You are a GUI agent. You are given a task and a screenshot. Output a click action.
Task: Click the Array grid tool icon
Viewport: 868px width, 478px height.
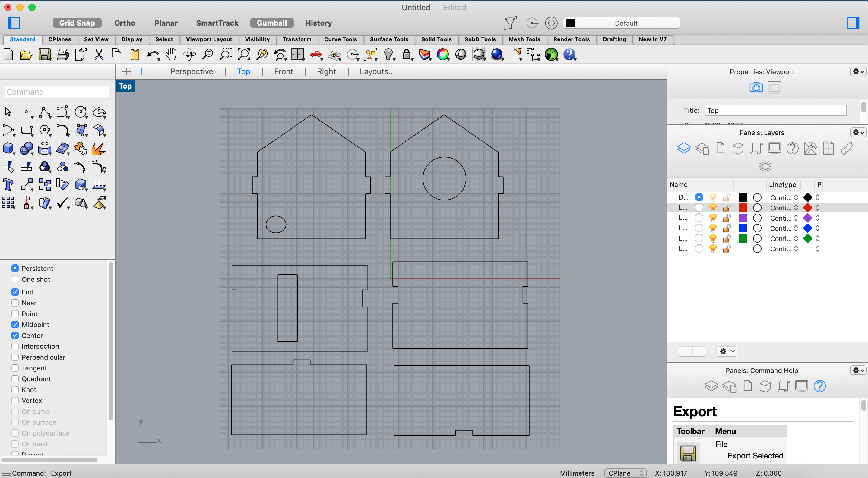click(8, 203)
